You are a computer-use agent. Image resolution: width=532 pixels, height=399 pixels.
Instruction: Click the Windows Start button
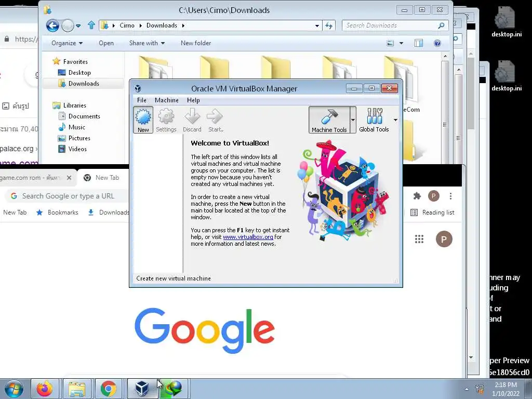click(14, 389)
